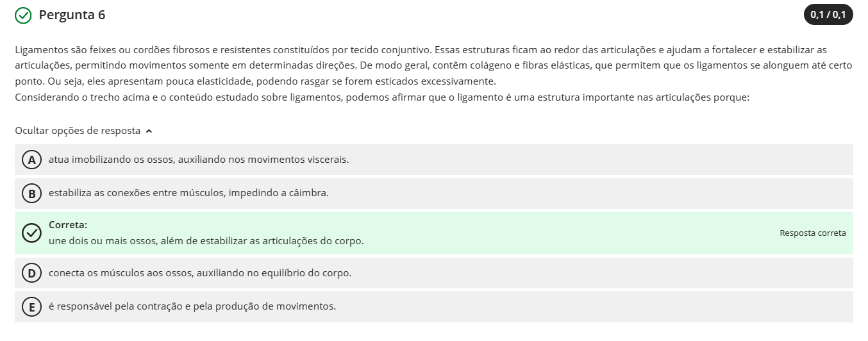Select the letter E option circle

(x=31, y=306)
